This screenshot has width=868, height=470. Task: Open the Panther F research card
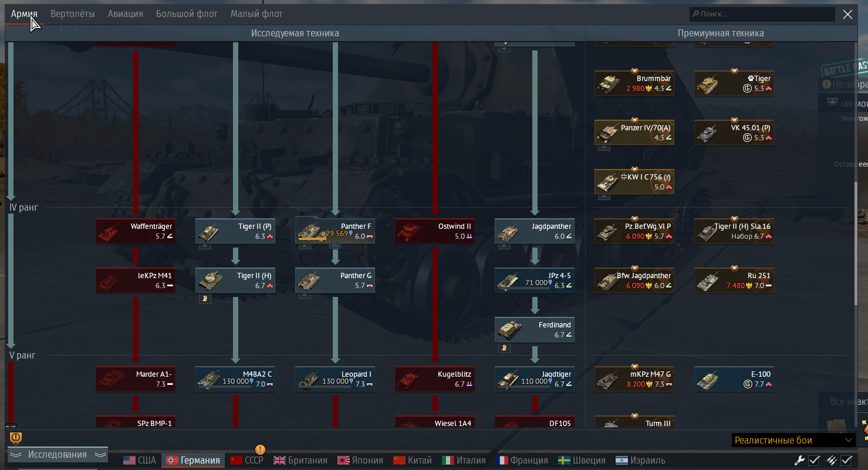pos(335,229)
